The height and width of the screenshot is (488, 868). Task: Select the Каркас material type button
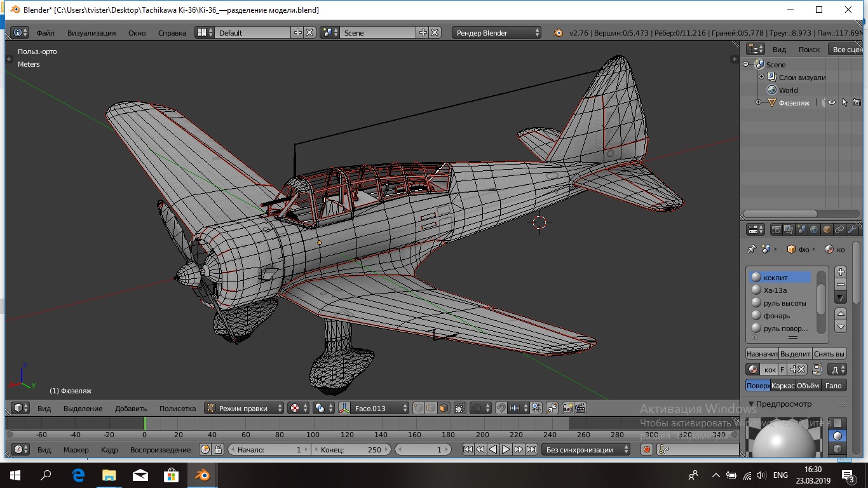[x=783, y=386]
